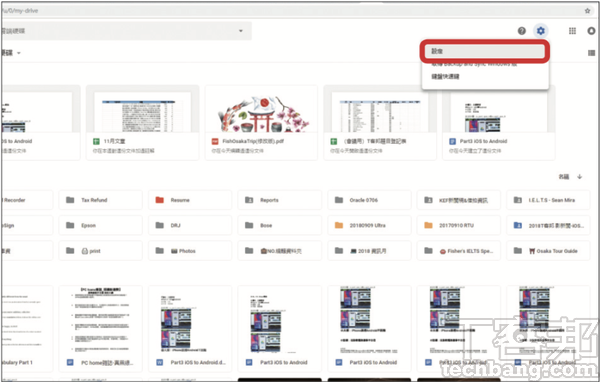Open the DRJ folder
Image resolution: width=600 pixels, height=382 pixels.
tap(190, 225)
